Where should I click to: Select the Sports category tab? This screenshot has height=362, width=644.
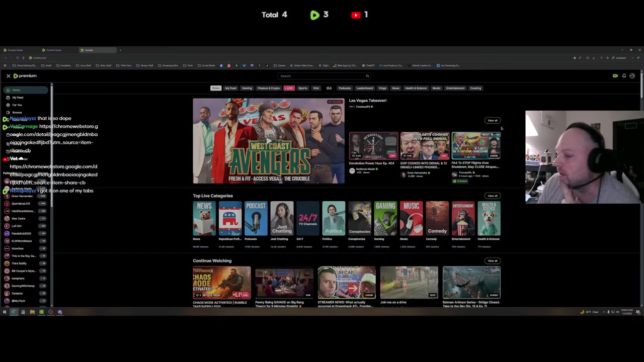[x=303, y=88]
